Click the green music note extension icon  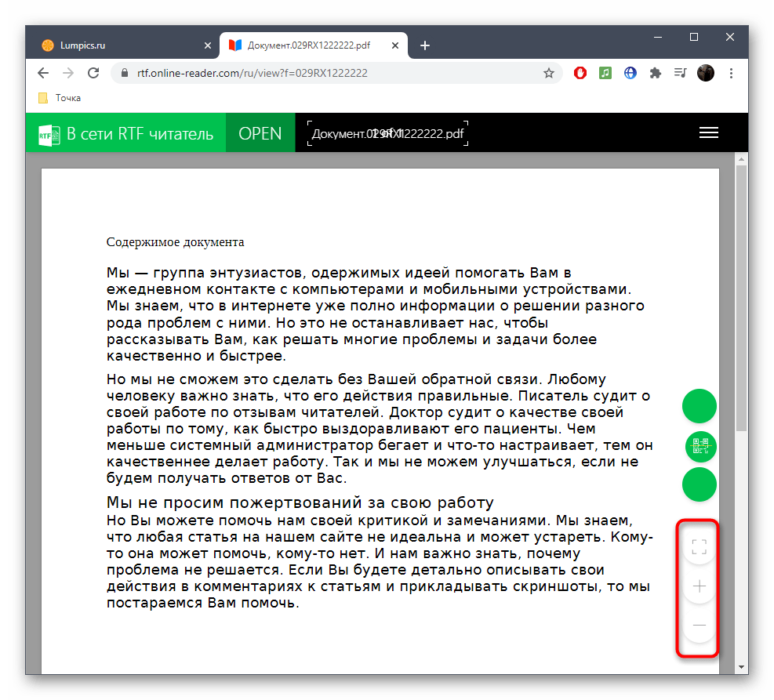coord(605,73)
